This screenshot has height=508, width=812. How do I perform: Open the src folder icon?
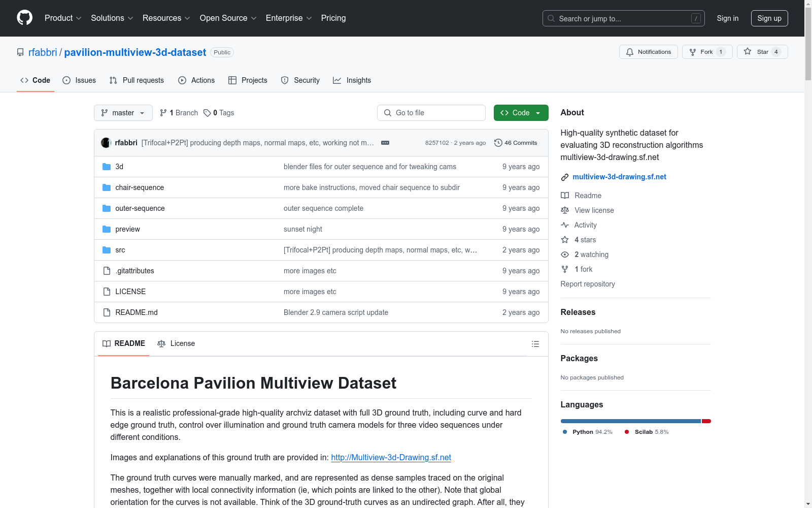pos(107,250)
